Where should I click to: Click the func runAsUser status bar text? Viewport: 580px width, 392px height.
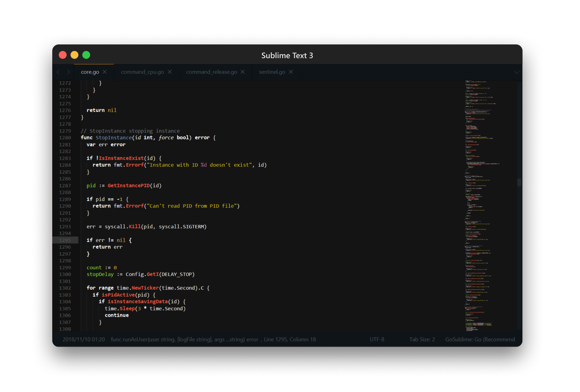(x=185, y=339)
